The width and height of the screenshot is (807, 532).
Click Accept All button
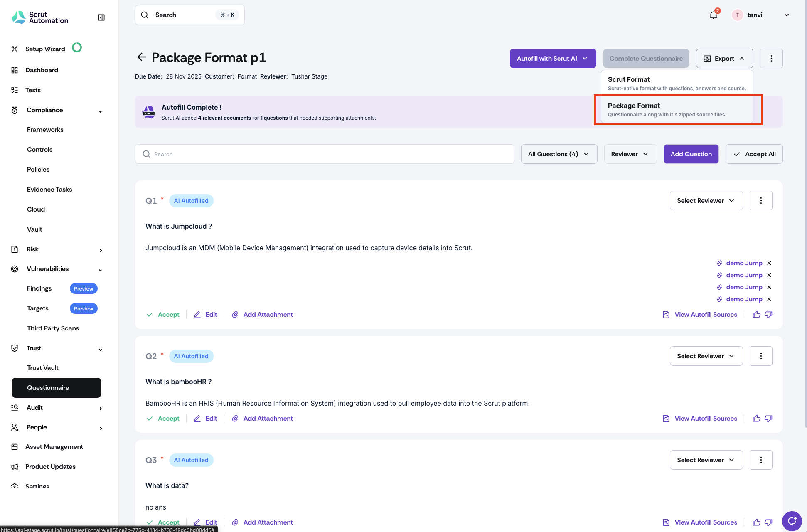(754, 154)
